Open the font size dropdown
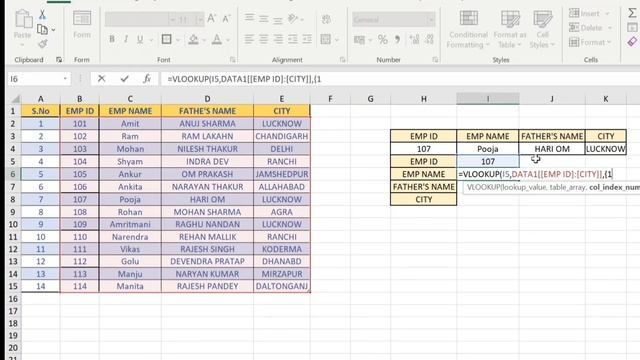 [199, 19]
